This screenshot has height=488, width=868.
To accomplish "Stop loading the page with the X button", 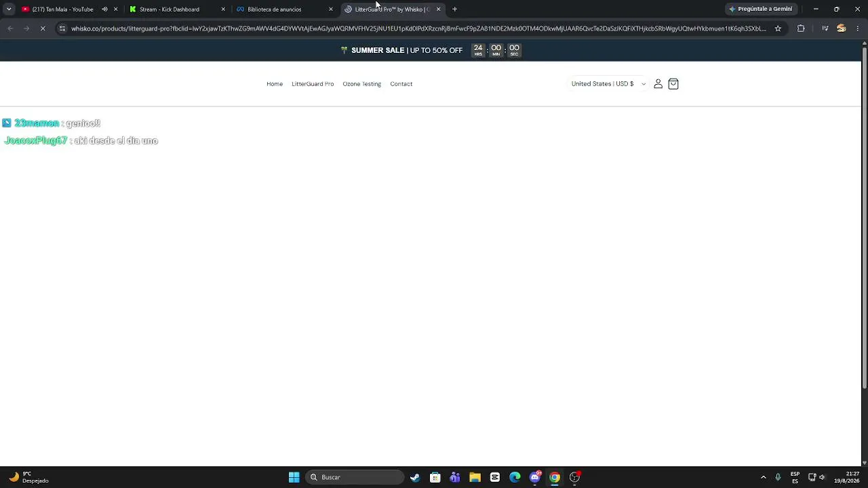I will pos(42,28).
